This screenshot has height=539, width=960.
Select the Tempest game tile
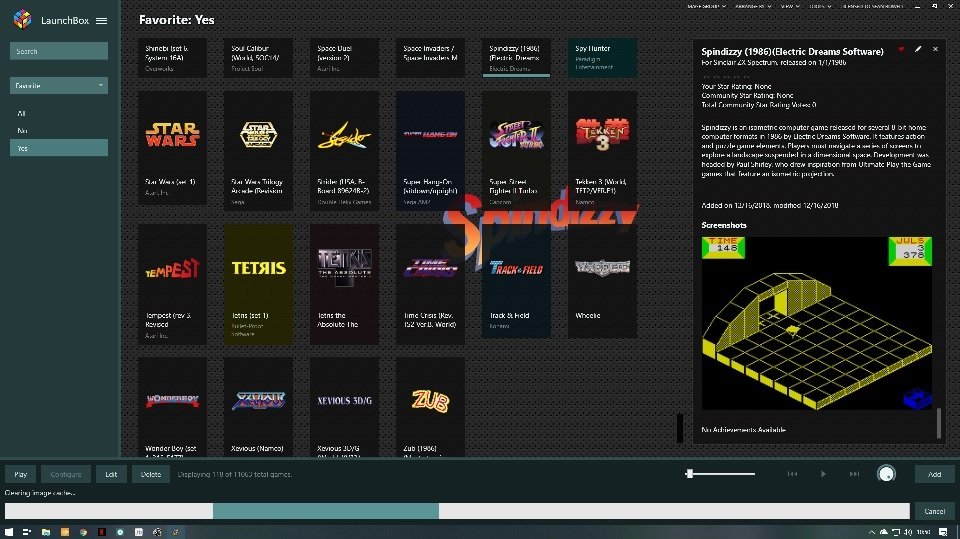(x=172, y=284)
